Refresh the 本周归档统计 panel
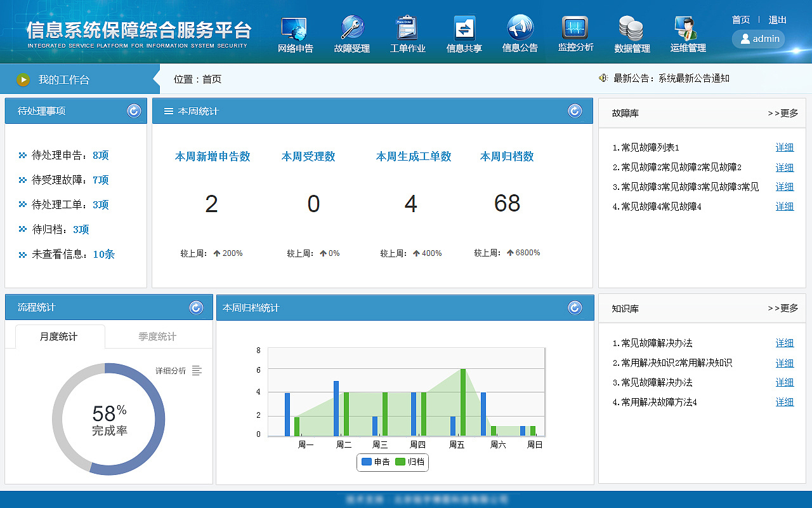 pos(575,308)
